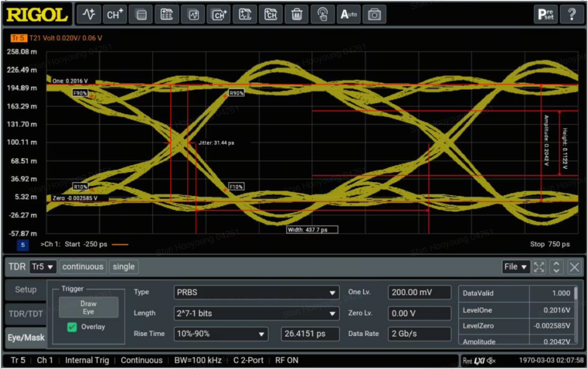The height and width of the screenshot is (369, 588).
Task: Select continuous trigger mode
Action: [x=83, y=267]
